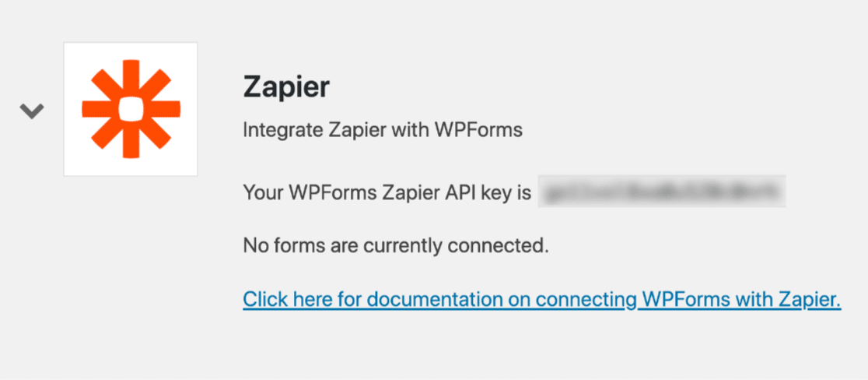
Task: Click the center of the Zapier asterisk
Action: coord(131,108)
